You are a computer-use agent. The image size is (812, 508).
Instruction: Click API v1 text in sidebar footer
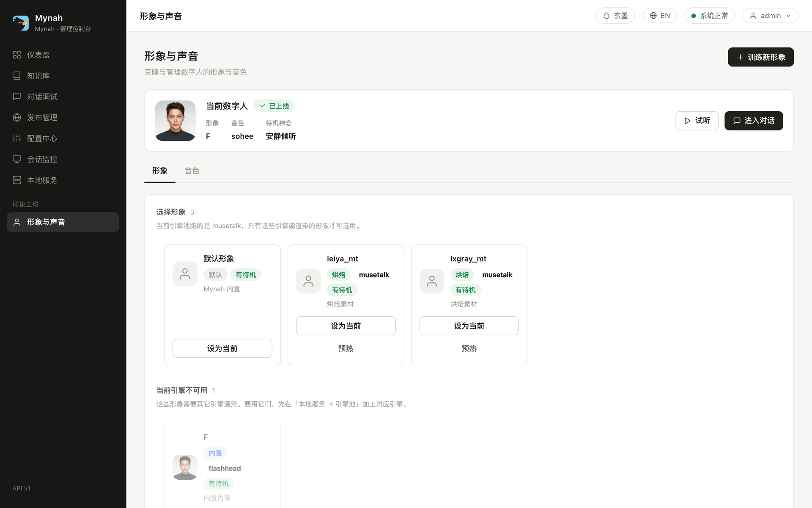point(21,488)
